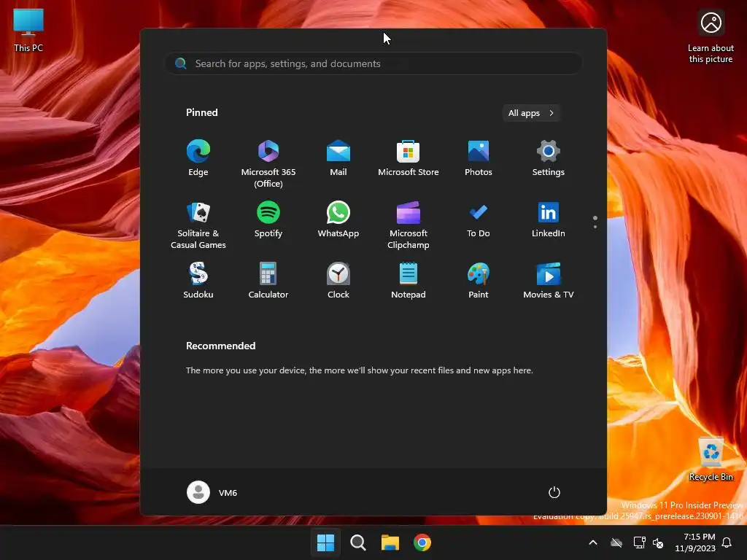Viewport: 747px width, 560px height.
Task: Click the power button in Start menu
Action: point(554,492)
